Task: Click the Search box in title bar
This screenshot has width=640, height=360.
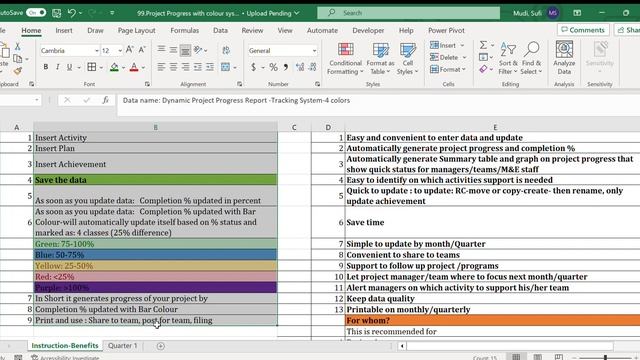Action: [x=408, y=13]
